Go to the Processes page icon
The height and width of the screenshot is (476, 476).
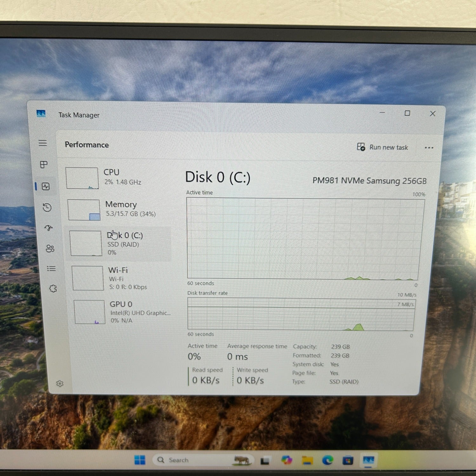coord(44,164)
